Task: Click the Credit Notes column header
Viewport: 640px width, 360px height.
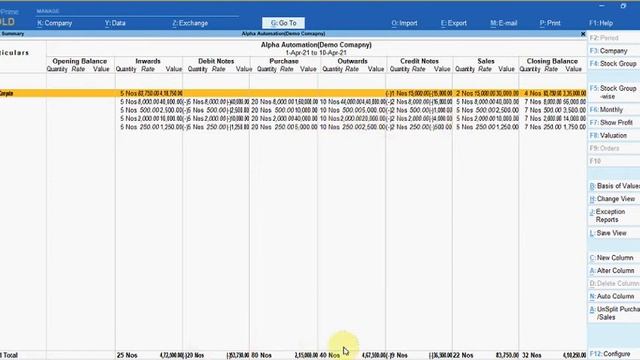Action: click(419, 61)
